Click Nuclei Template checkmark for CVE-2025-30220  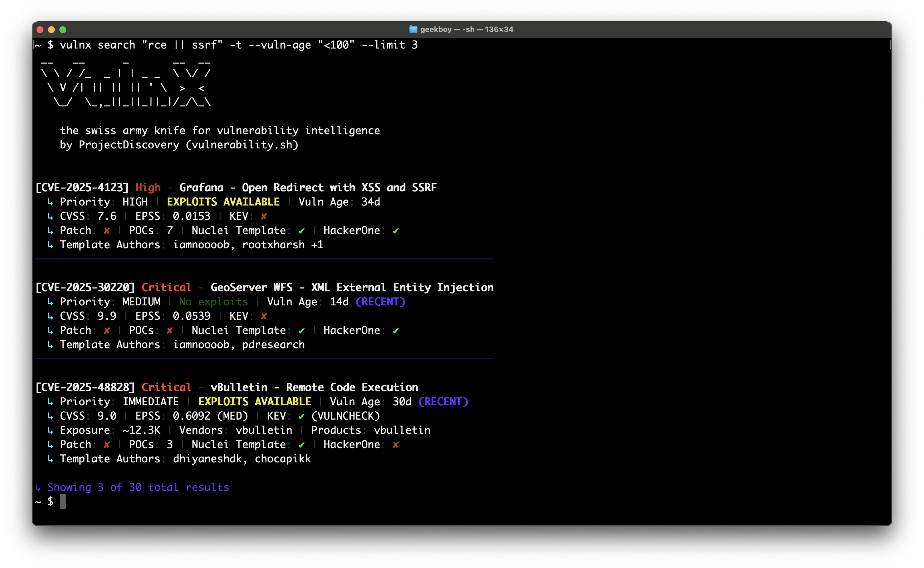click(301, 331)
